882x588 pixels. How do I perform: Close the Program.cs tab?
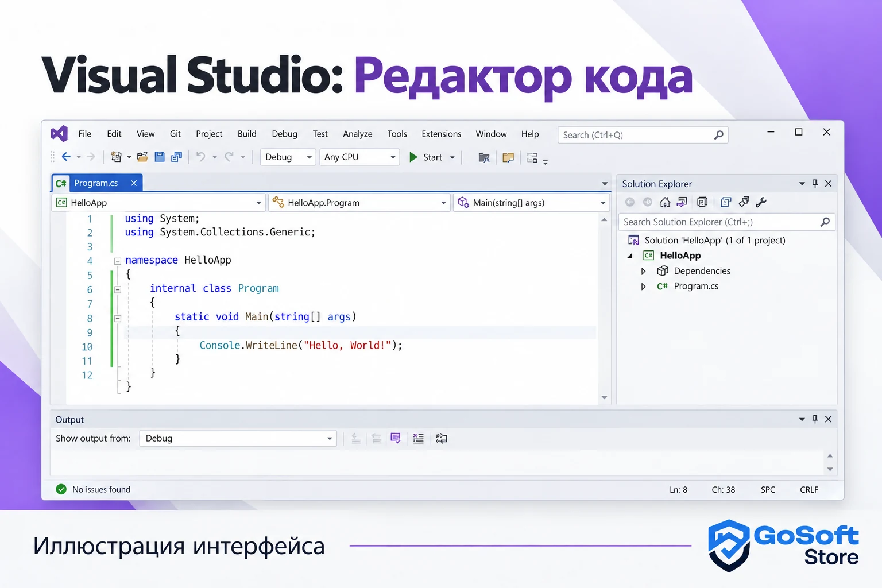point(134,183)
